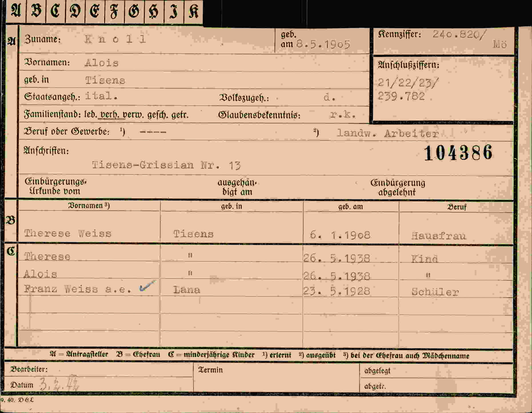
Task: Click the stamped number "104386"
Action: [x=458, y=153]
